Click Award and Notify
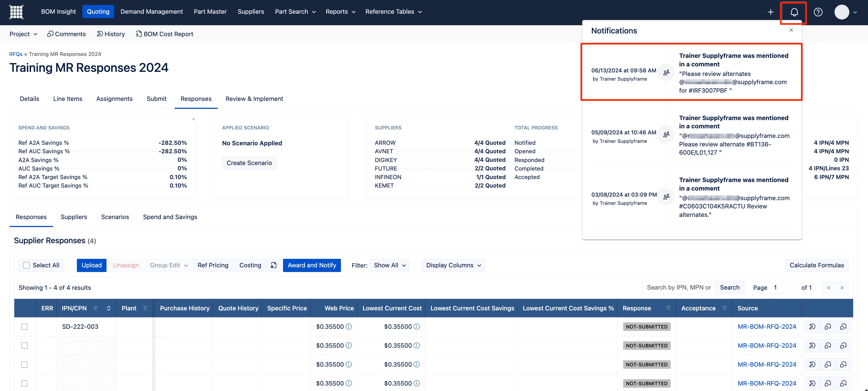The height and width of the screenshot is (391, 868). 312,265
